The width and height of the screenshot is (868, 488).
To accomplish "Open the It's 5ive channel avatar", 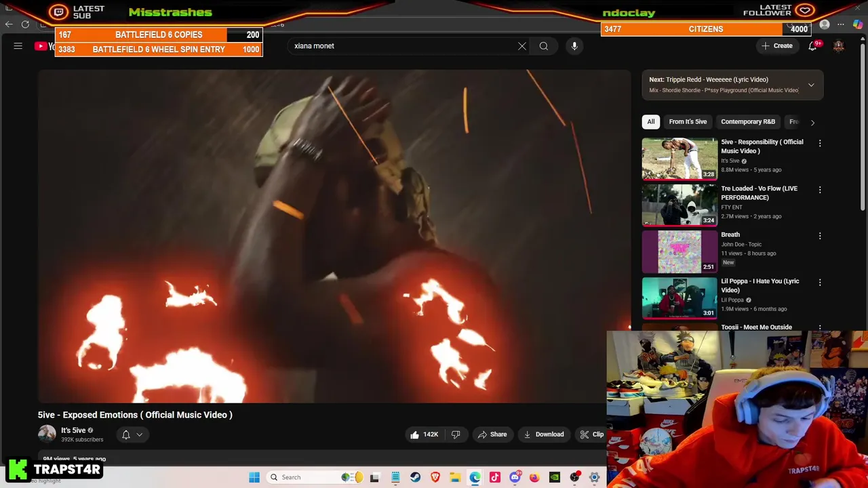I will click(x=47, y=434).
